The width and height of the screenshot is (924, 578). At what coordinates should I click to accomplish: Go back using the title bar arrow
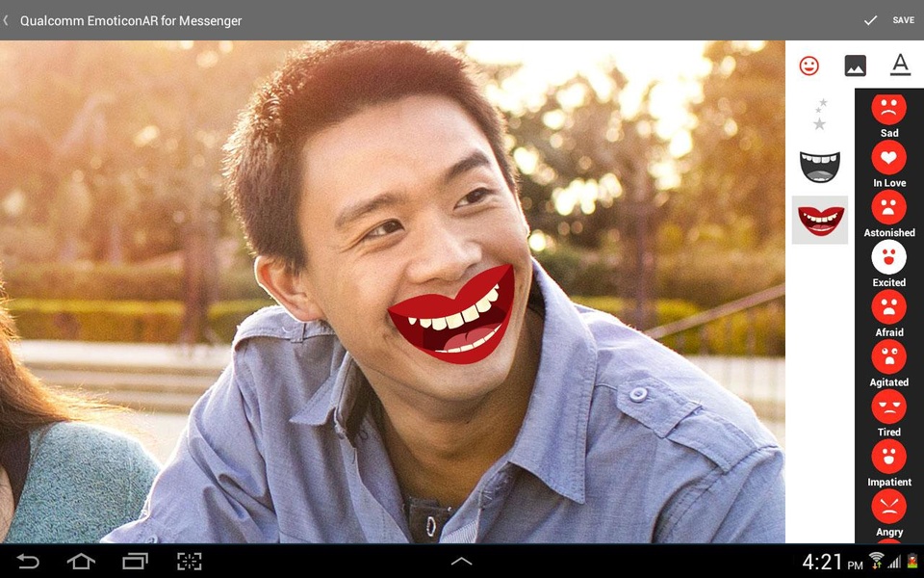tap(6, 20)
